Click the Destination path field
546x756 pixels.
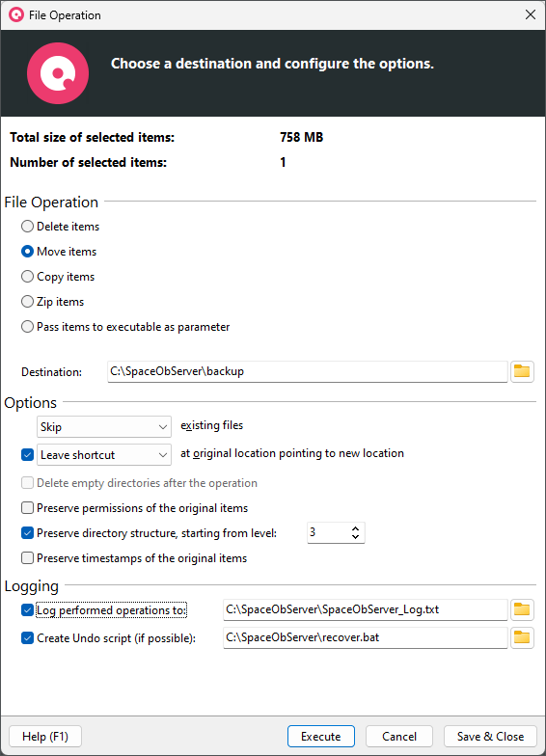click(x=307, y=372)
